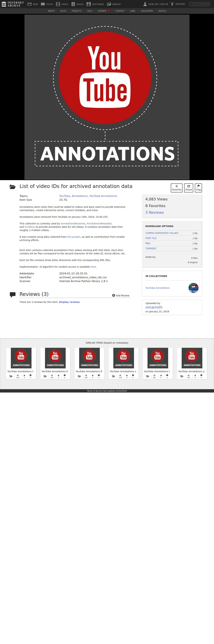The width and height of the screenshot is (214, 644).
Task: Open the Software media section
Action: (x=95, y=4)
